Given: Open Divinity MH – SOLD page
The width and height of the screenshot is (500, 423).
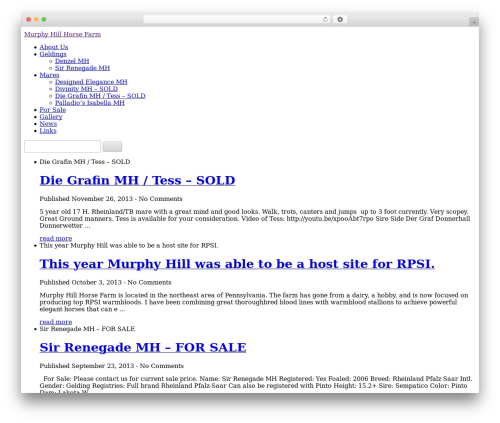Looking at the screenshot, I should tap(86, 89).
